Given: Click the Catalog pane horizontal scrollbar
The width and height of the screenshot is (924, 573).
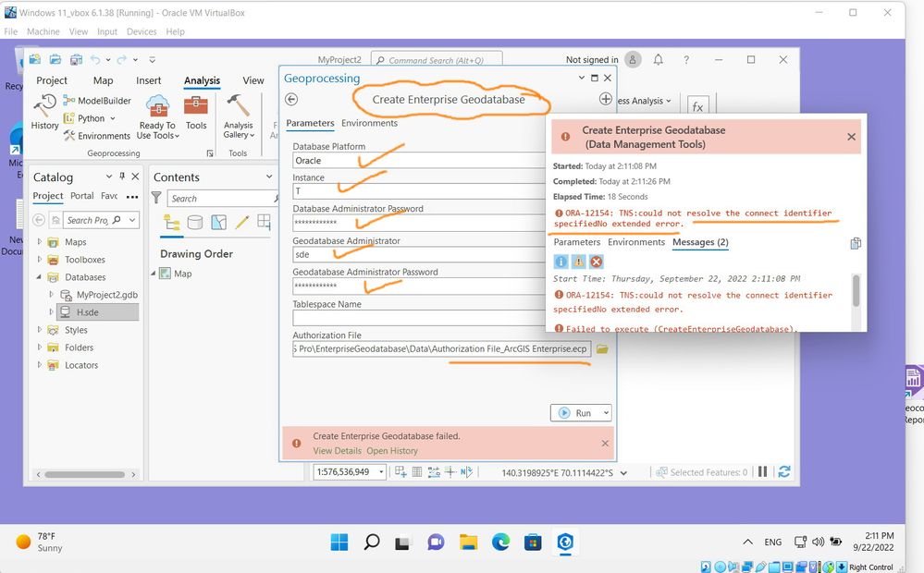Looking at the screenshot, I should coord(84,474).
